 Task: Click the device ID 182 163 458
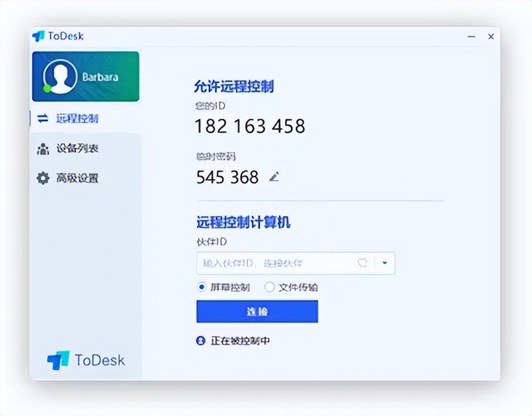pos(250,126)
